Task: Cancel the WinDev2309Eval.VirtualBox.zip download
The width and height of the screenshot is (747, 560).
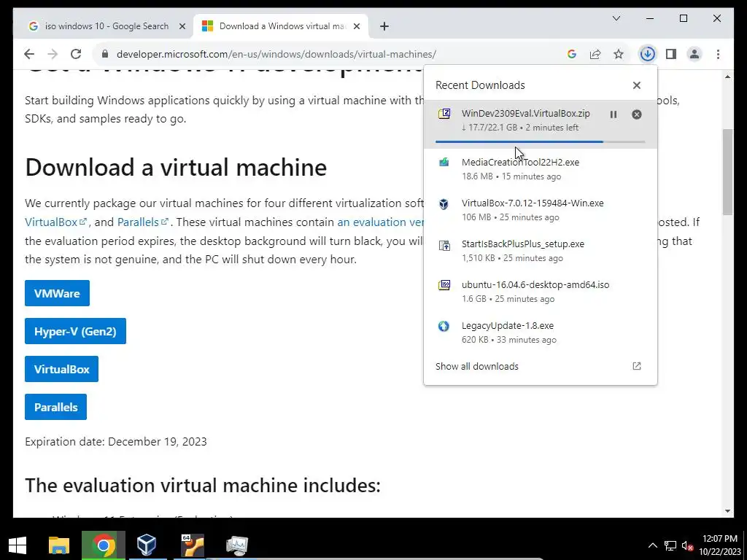Action: pos(636,114)
